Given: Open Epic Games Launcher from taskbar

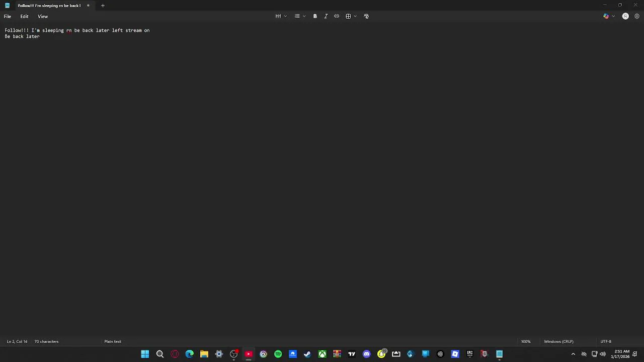Looking at the screenshot, I should coord(470,354).
